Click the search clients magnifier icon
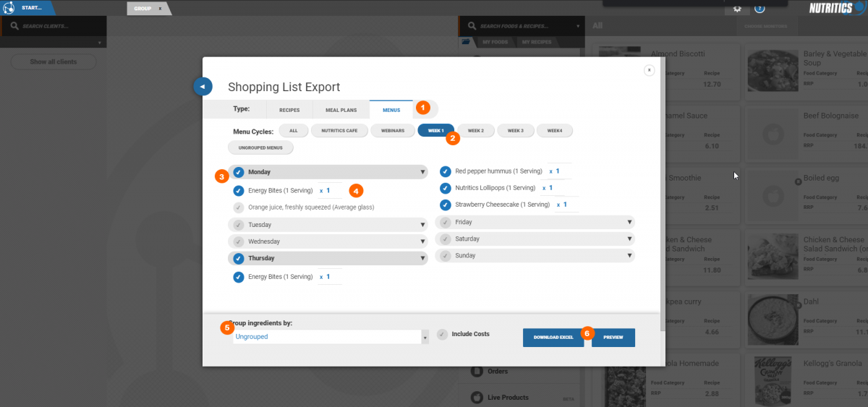The width and height of the screenshot is (868, 407). (14, 26)
